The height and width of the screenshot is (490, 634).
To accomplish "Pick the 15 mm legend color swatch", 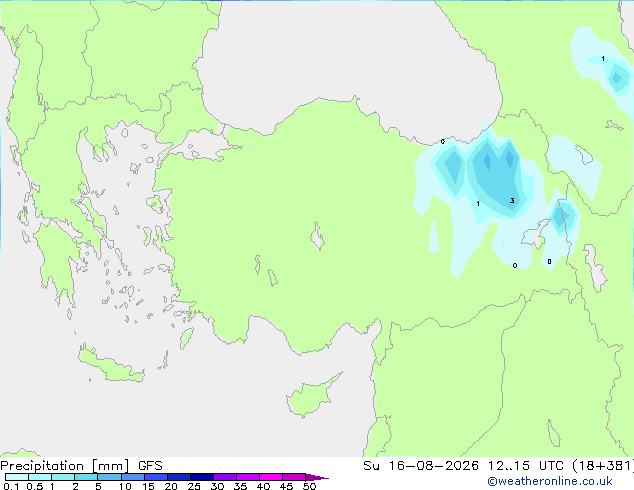I will 155,477.
